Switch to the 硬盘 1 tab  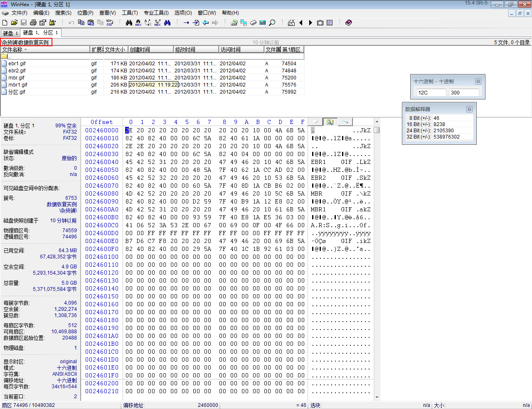pyautogui.click(x=10, y=33)
